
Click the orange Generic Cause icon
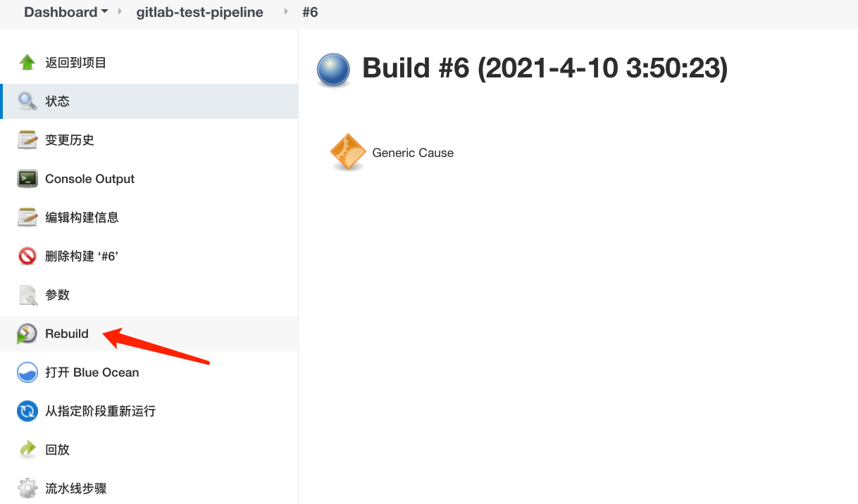point(348,152)
